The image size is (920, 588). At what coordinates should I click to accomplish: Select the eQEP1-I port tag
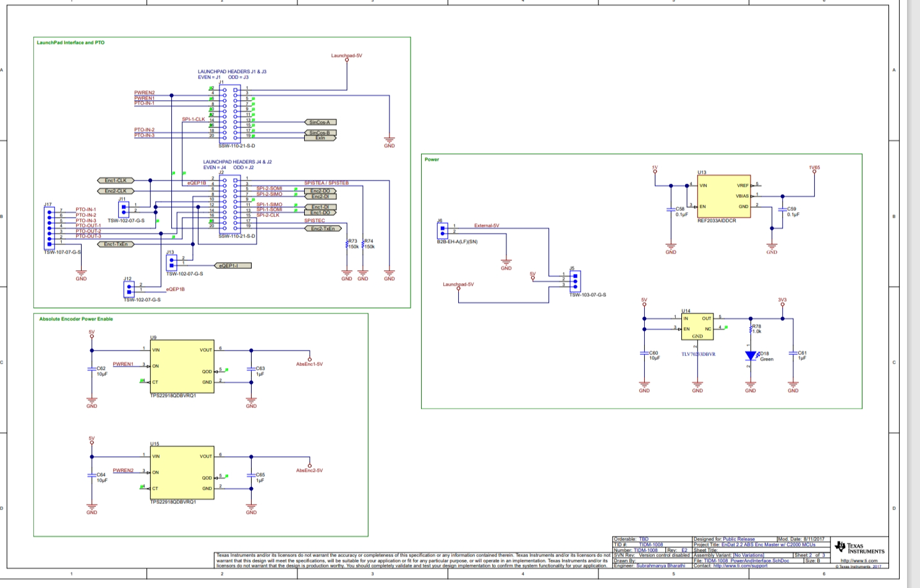tap(232, 266)
